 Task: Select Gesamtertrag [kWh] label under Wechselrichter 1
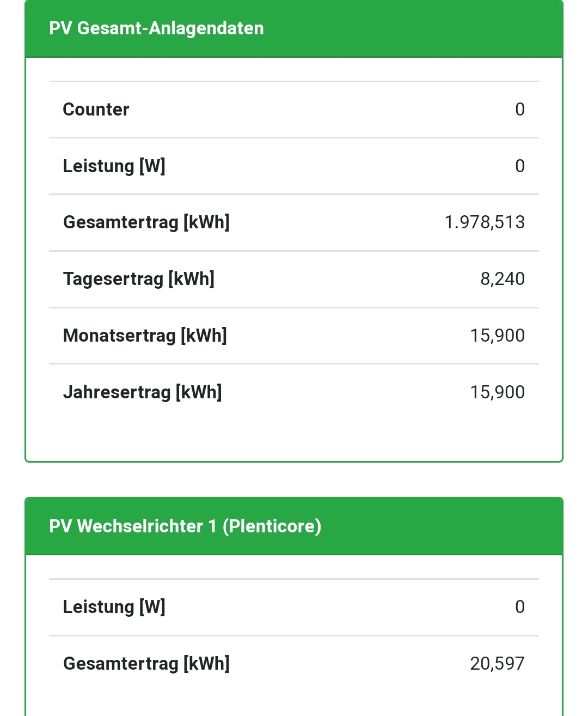coord(146,664)
